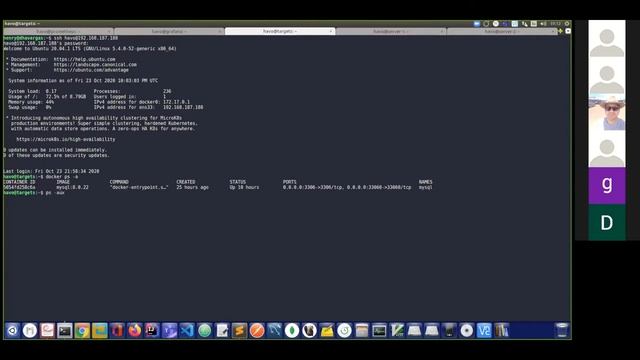
Task: Click the clock in the top panel
Action: (x=556, y=24)
